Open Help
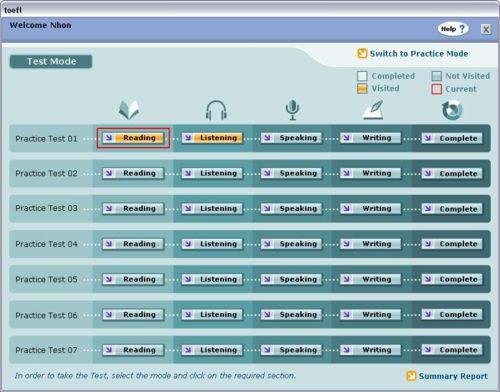This screenshot has height=392, width=500. point(453,29)
